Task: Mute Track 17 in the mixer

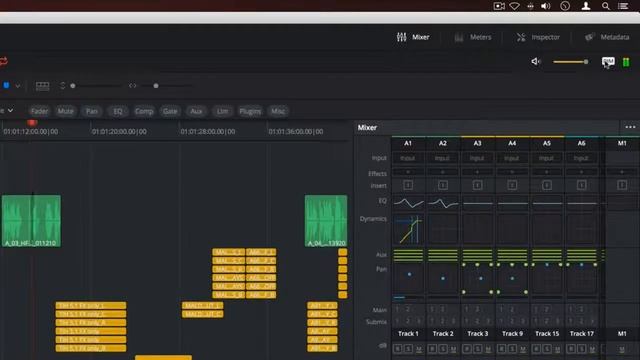Action: [x=592, y=349]
